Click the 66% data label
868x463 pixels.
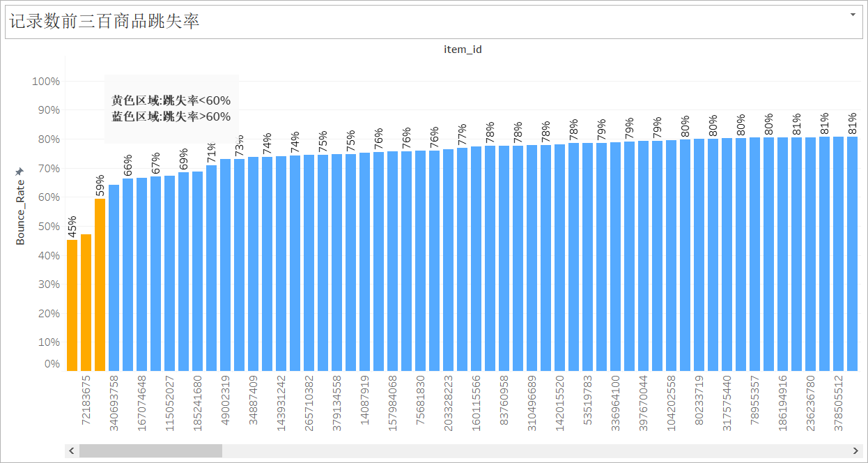[x=128, y=166]
